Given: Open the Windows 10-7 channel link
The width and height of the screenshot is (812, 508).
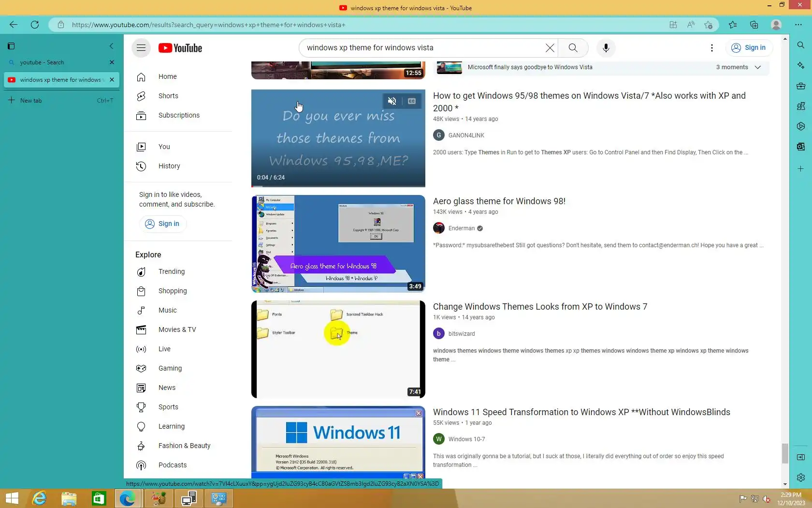Looking at the screenshot, I should tap(466, 439).
